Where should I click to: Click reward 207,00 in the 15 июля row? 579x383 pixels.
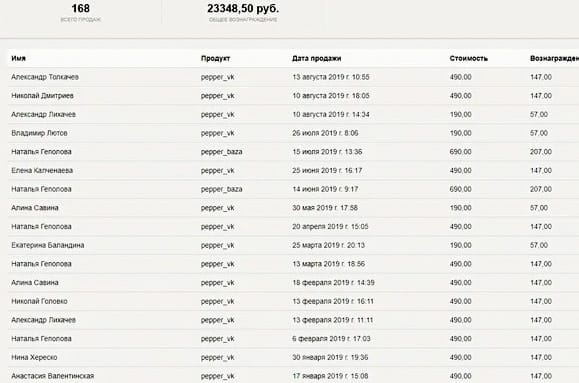(x=541, y=152)
